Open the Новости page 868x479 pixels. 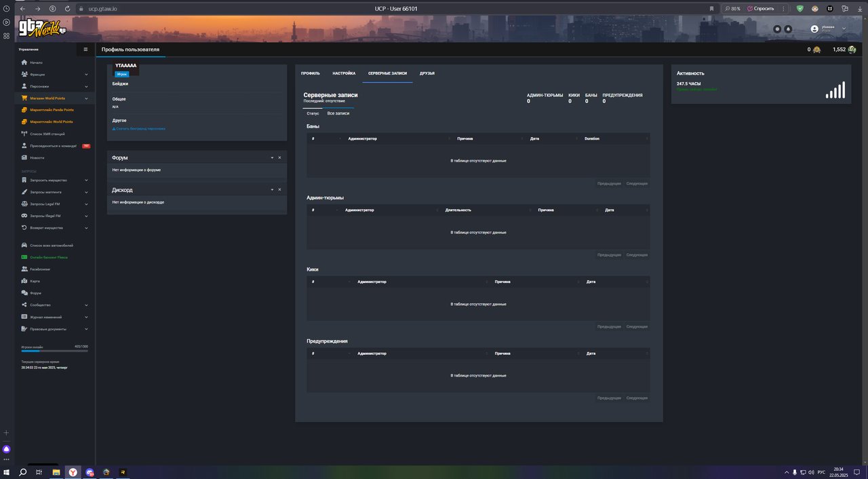click(x=37, y=157)
